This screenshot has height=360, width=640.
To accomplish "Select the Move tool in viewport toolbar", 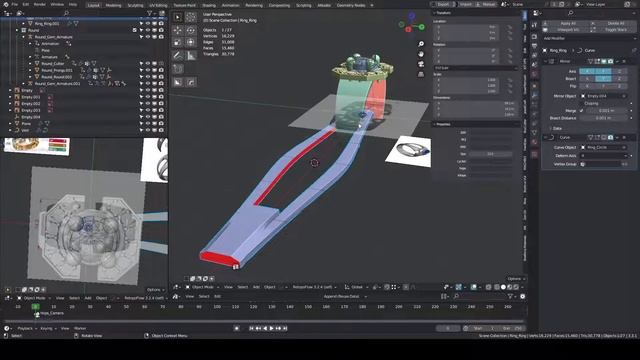I will (x=178, y=30).
